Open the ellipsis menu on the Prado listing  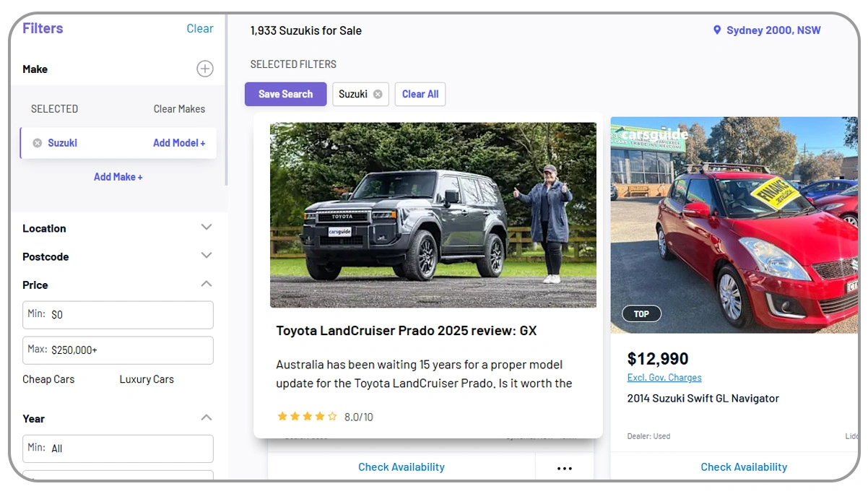564,468
